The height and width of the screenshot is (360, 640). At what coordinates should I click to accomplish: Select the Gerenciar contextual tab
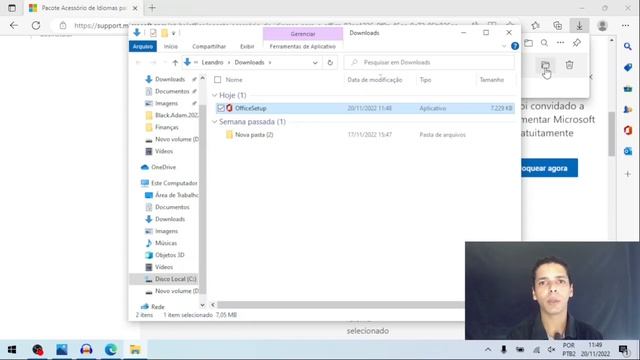point(303,34)
